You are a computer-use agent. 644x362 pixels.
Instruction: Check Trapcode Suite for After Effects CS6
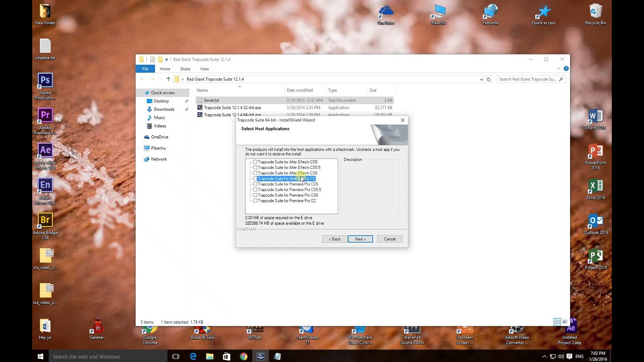click(255, 173)
